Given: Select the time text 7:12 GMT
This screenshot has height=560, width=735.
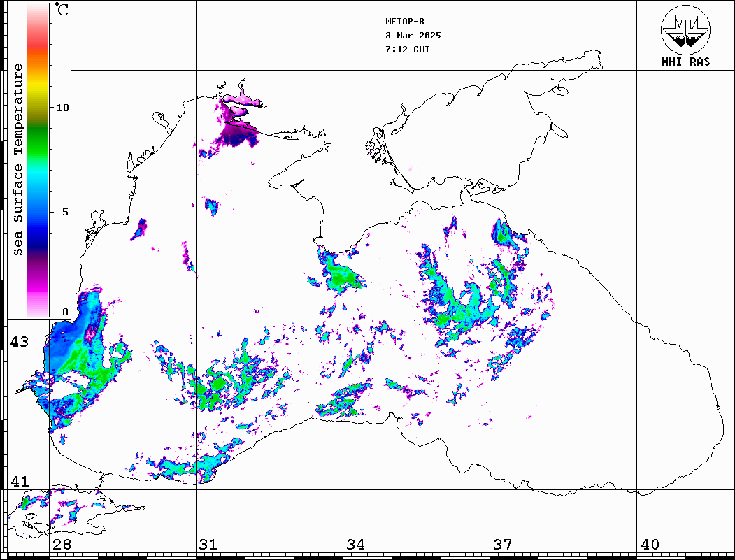Looking at the screenshot, I should (407, 50).
